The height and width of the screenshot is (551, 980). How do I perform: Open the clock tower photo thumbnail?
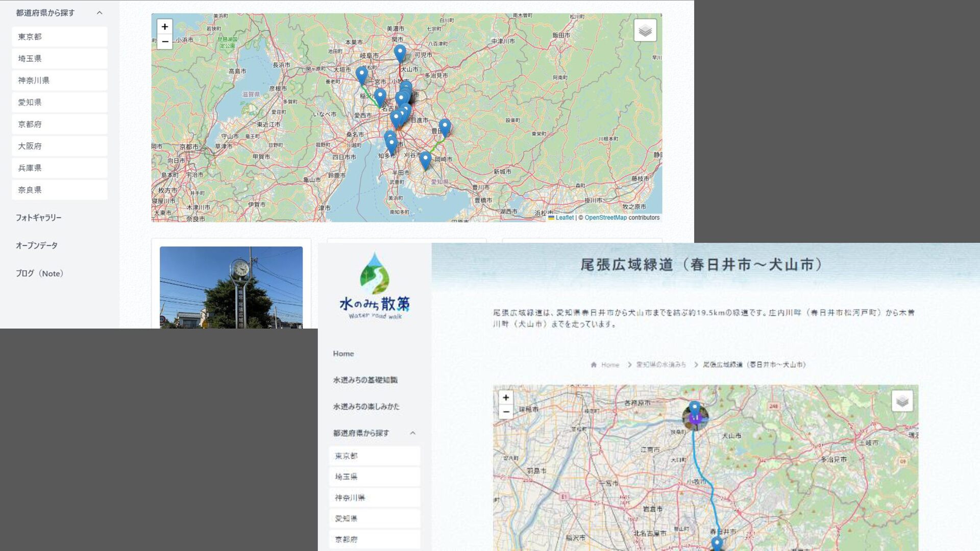231,287
